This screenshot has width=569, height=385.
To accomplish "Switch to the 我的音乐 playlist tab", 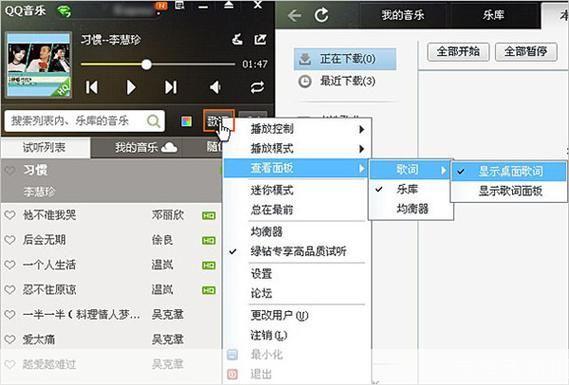I will click(x=137, y=147).
